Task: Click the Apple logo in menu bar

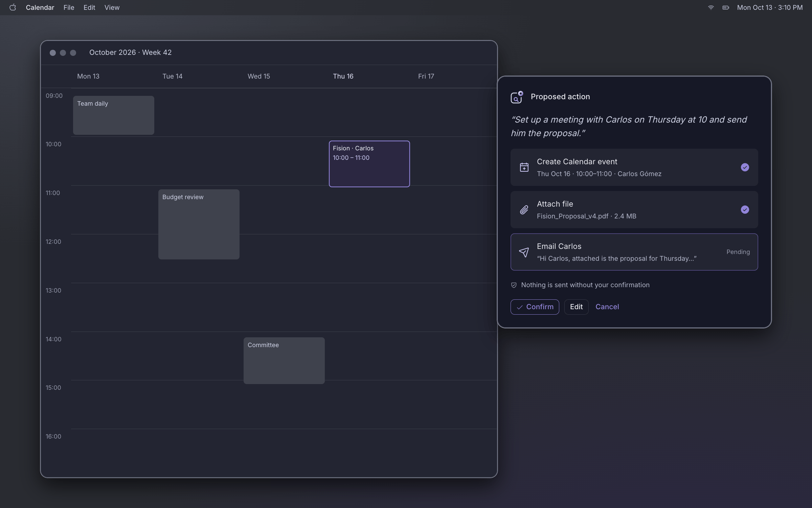Action: coord(13,7)
